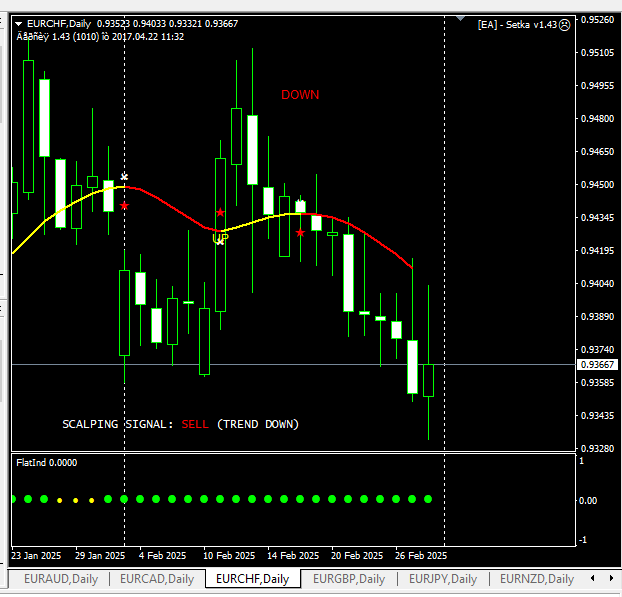Open the EURJPY,Daily chart tab
622x597 pixels.
point(443,579)
